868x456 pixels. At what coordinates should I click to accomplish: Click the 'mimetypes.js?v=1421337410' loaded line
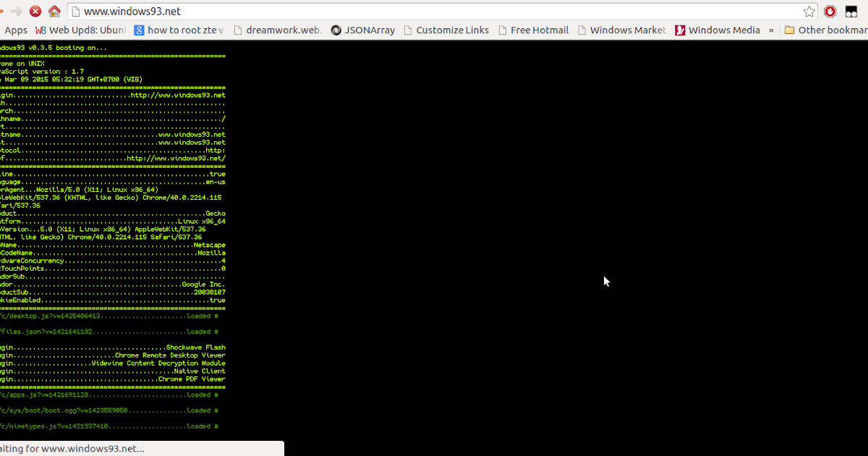coord(109,426)
